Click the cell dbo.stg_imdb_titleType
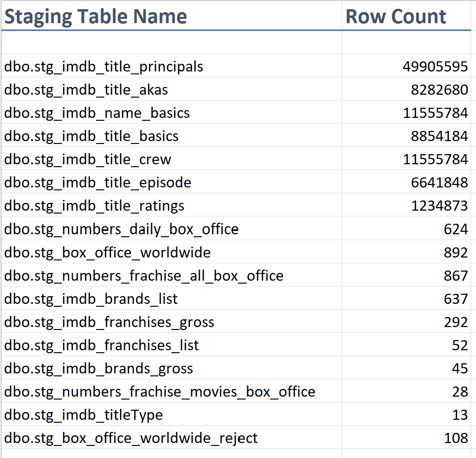 [x=171, y=414]
